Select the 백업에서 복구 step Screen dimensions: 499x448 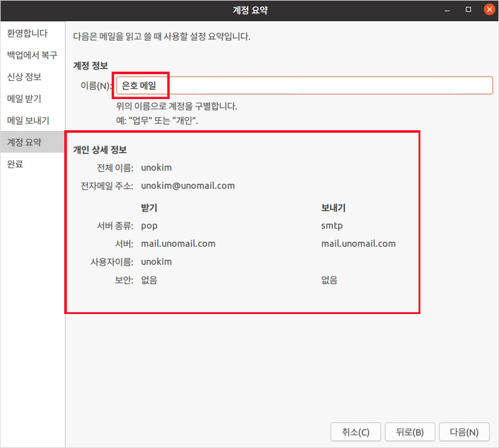click(32, 55)
